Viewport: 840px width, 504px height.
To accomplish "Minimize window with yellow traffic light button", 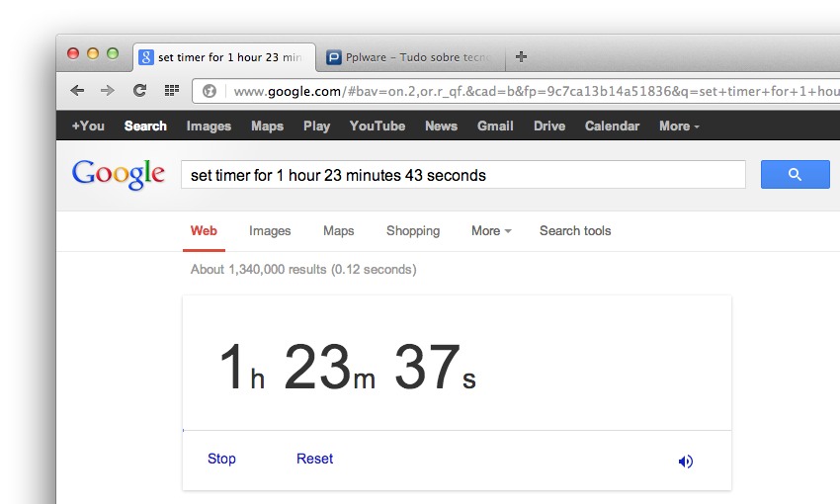I will click(x=93, y=53).
